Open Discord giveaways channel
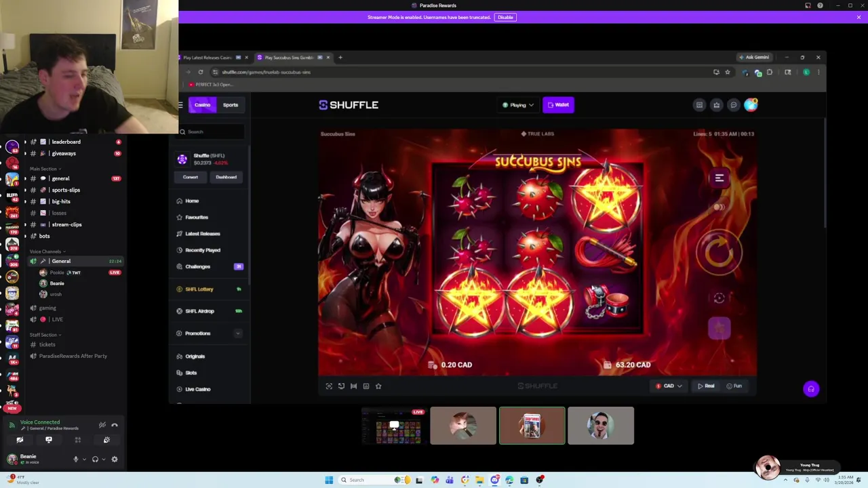This screenshot has height=488, width=868. pyautogui.click(x=64, y=153)
